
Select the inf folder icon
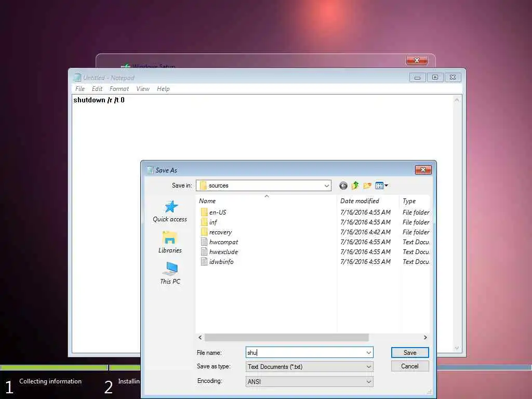pos(204,222)
